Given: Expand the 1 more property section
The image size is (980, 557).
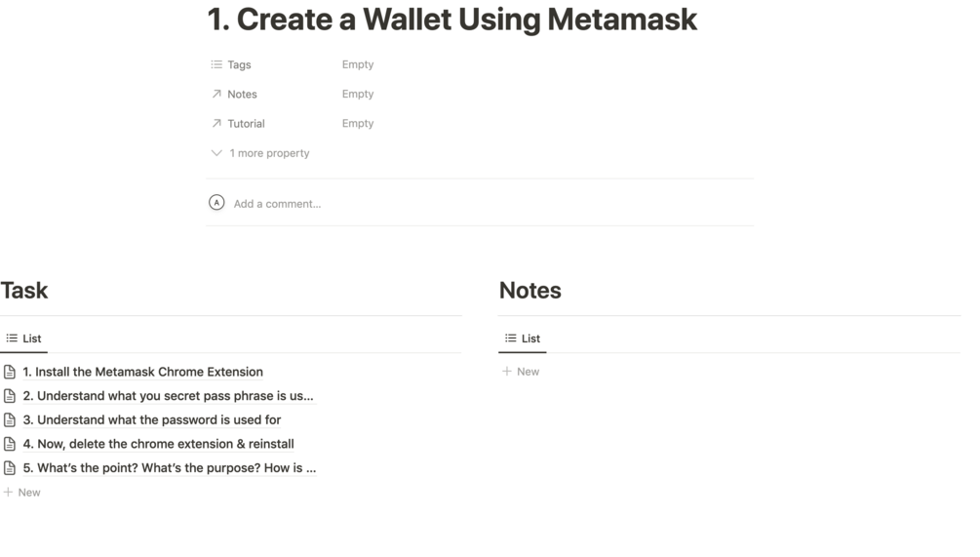Looking at the screenshot, I should [260, 153].
